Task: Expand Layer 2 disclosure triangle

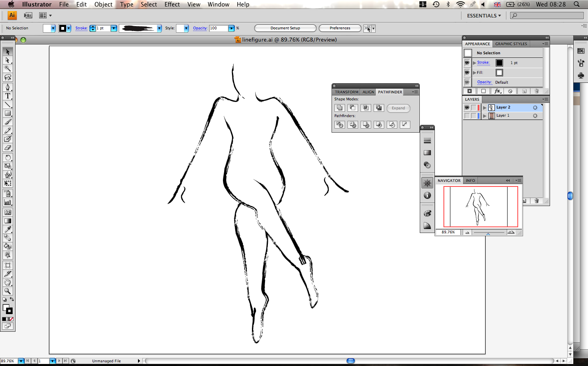Action: [x=485, y=108]
